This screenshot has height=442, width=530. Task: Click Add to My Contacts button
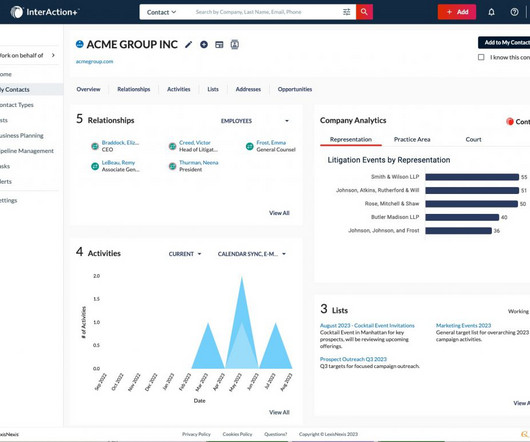pos(504,43)
